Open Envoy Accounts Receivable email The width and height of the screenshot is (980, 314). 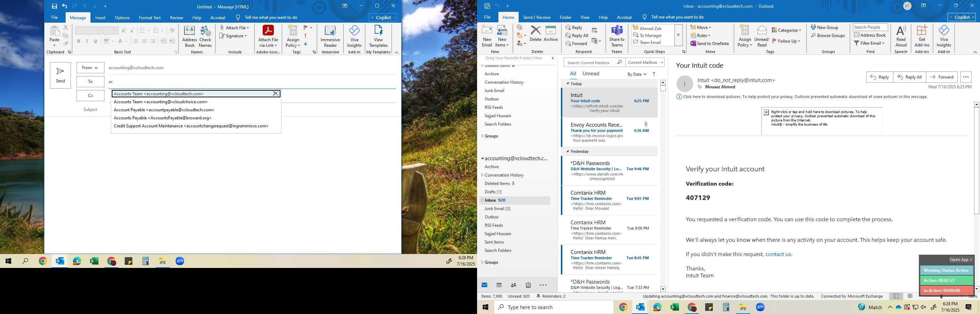tap(609, 132)
